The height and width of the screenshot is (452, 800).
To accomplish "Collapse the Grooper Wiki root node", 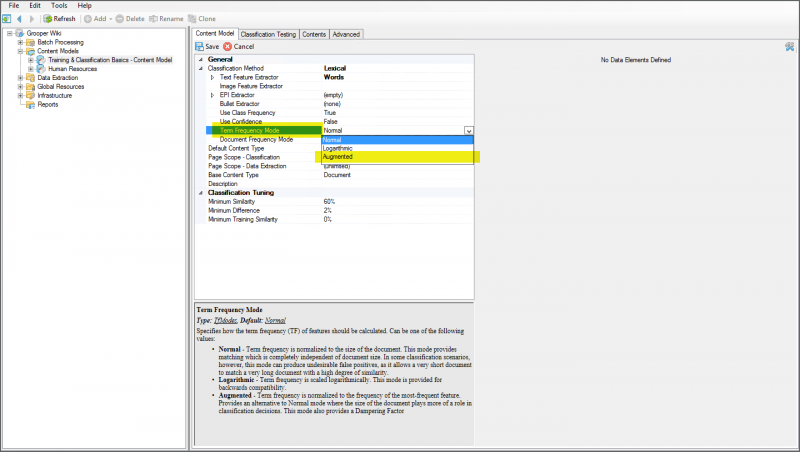I will tap(9, 34).
